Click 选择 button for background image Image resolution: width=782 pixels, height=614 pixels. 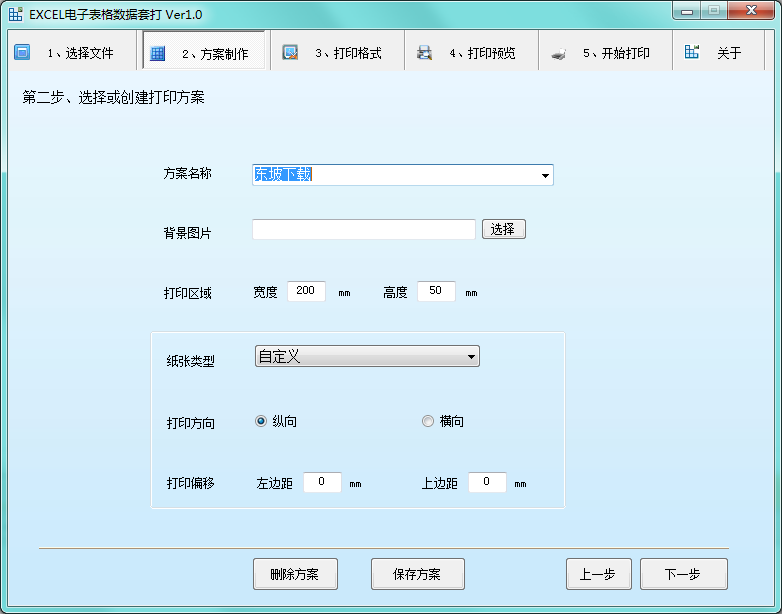tap(503, 230)
